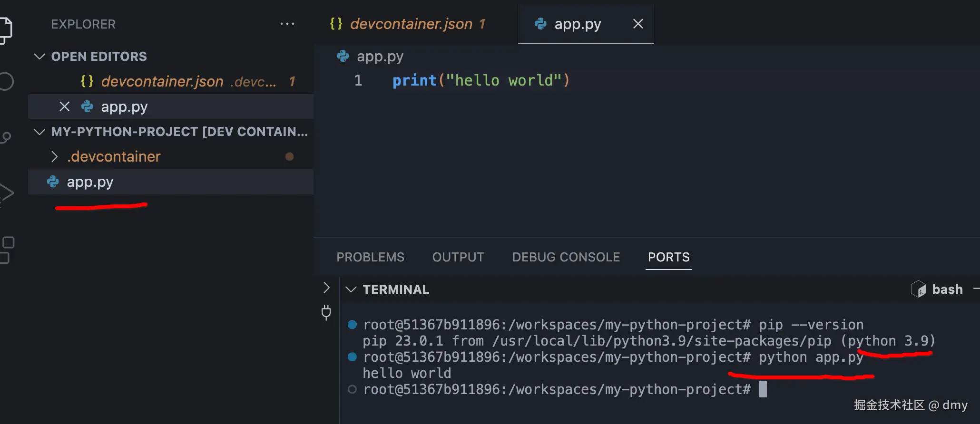Close app.py in Open Editors list
The image size is (980, 424).
pyautogui.click(x=64, y=106)
